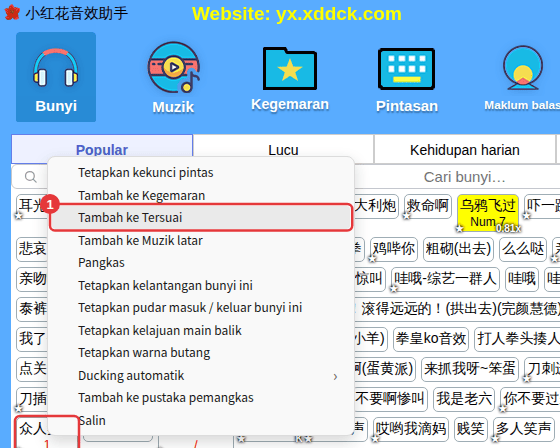The width and height of the screenshot is (560, 448).
Task: Choose Tambah ke Kegemaran menu entry
Action: click(x=201, y=195)
